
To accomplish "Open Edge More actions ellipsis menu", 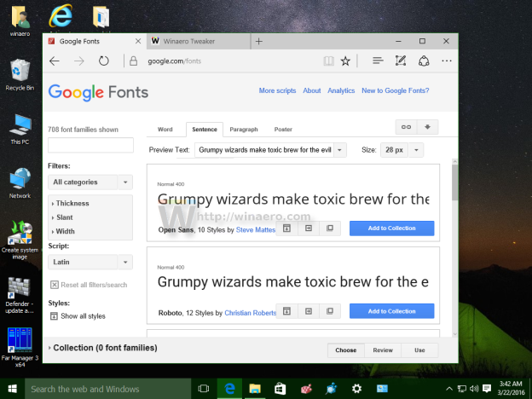I will point(447,61).
